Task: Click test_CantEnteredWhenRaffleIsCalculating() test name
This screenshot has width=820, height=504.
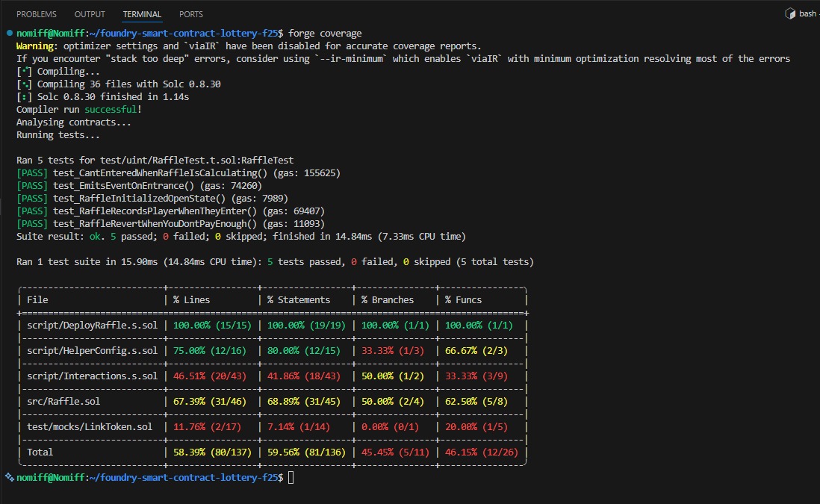Action: (x=160, y=173)
